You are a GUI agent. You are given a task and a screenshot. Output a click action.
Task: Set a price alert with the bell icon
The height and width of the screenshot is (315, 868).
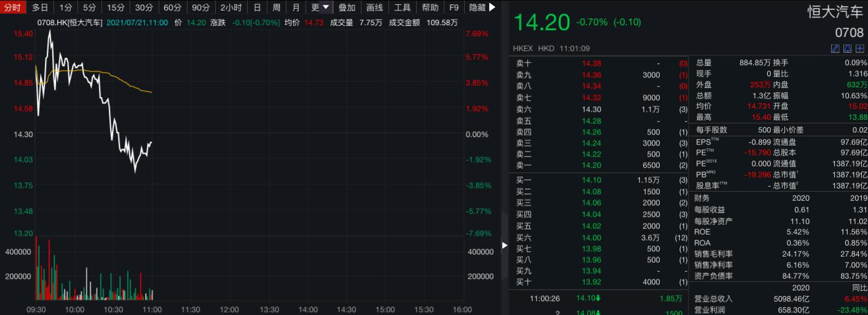click(847, 49)
